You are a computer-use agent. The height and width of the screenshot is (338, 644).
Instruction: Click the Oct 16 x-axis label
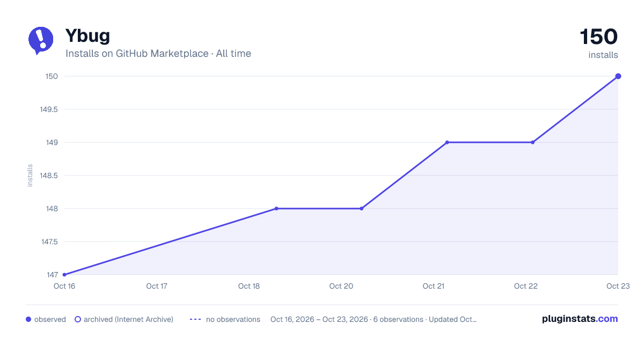pos(64,286)
